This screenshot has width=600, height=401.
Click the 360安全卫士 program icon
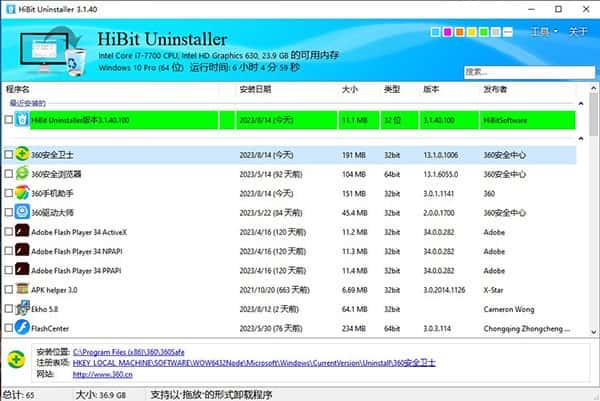click(x=22, y=154)
